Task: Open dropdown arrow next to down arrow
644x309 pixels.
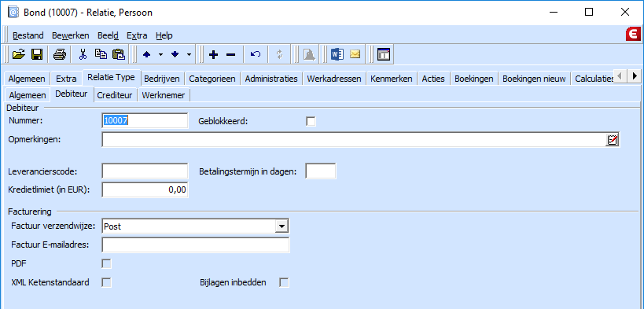Action: tap(189, 54)
